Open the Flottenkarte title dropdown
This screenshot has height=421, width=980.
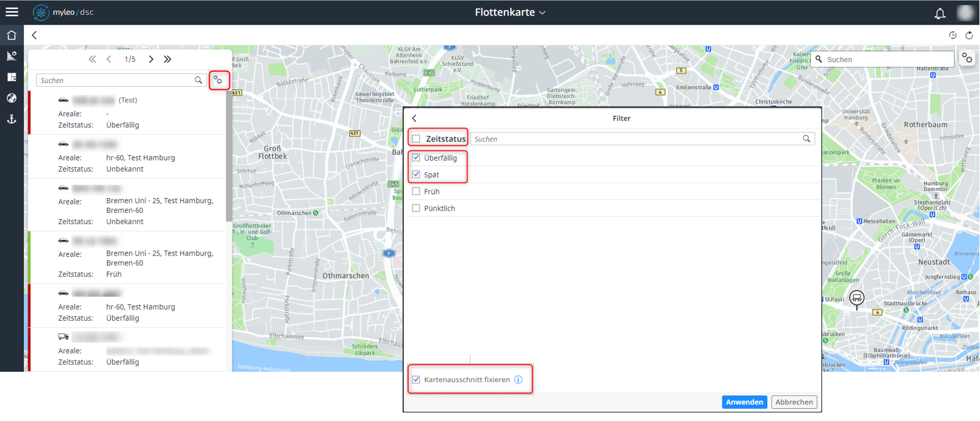click(510, 12)
